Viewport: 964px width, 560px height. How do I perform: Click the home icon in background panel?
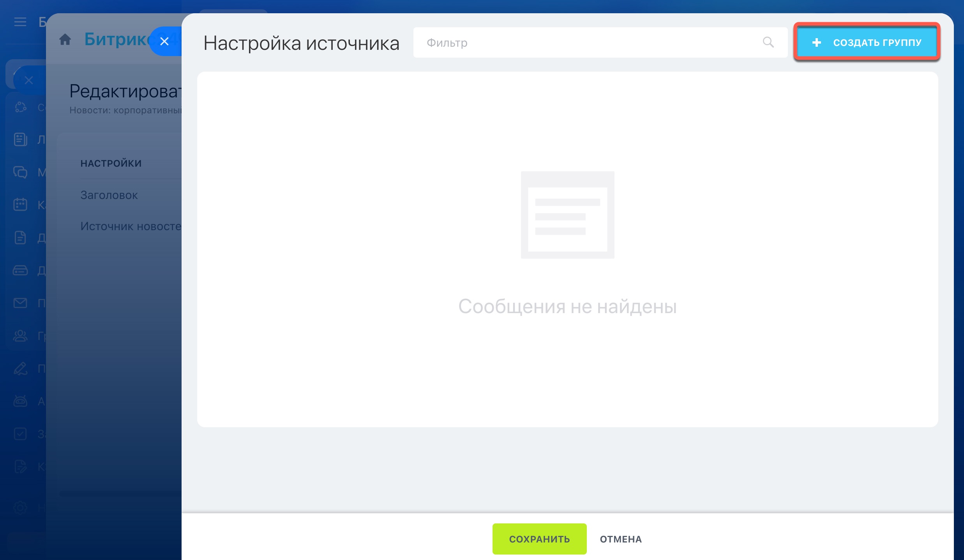coord(65,39)
